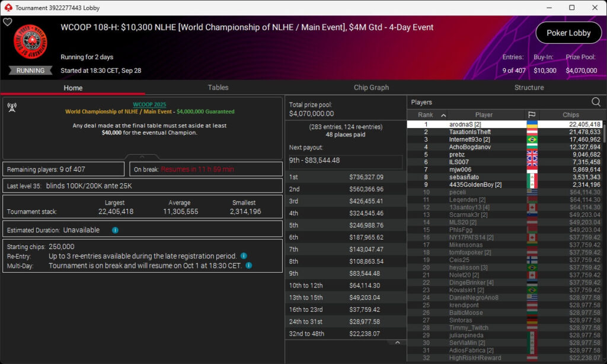Click info icon beside Estimated Duration

(x=115, y=230)
